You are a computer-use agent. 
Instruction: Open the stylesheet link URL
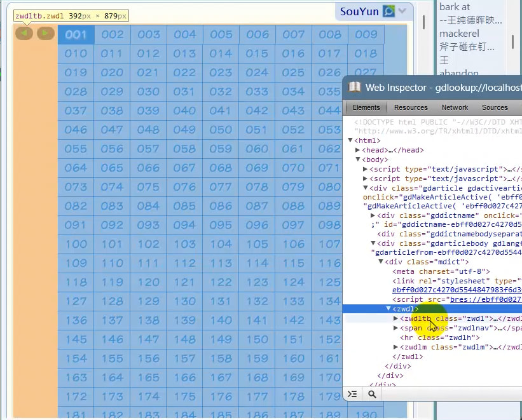click(457, 290)
